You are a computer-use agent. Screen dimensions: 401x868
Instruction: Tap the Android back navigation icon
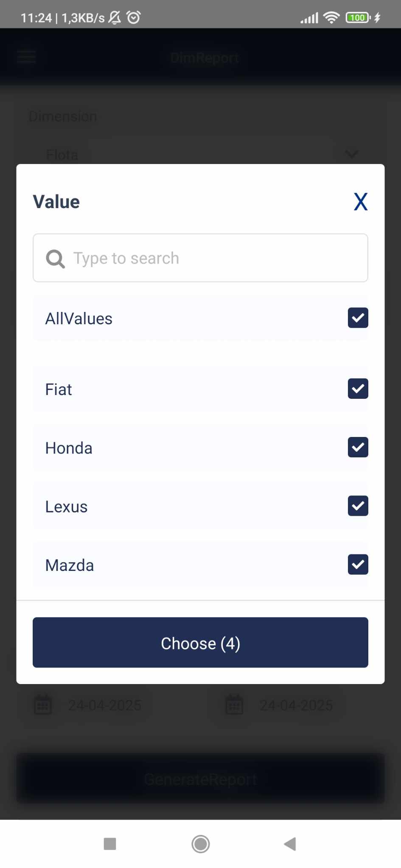click(x=290, y=844)
